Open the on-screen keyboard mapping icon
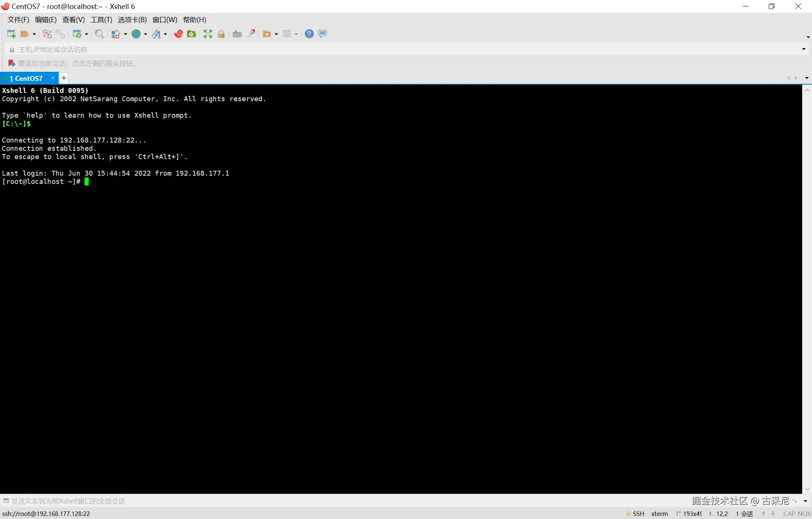 [x=237, y=34]
